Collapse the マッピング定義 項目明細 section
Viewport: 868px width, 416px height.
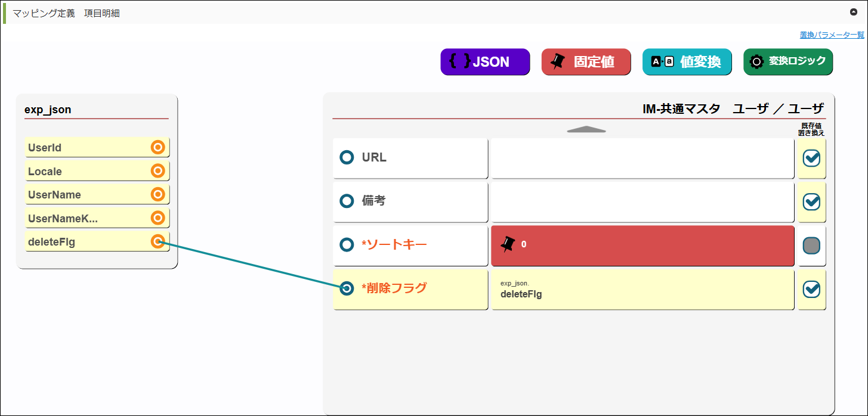[854, 12]
